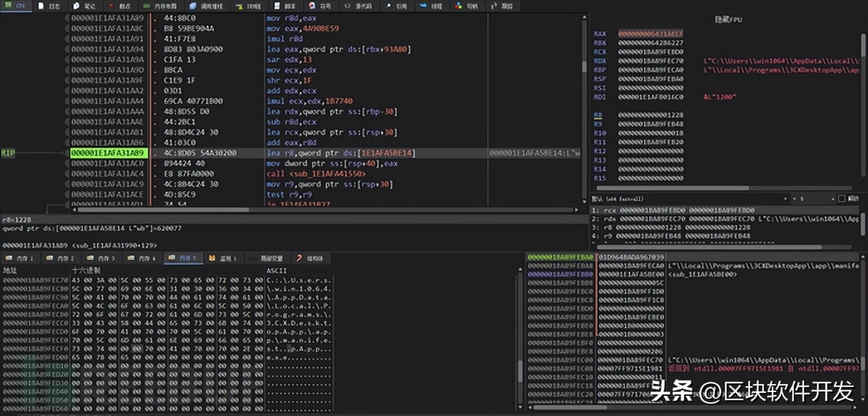
Task: Click the 隐藏FPU (Hide FPU) button
Action: [728, 20]
